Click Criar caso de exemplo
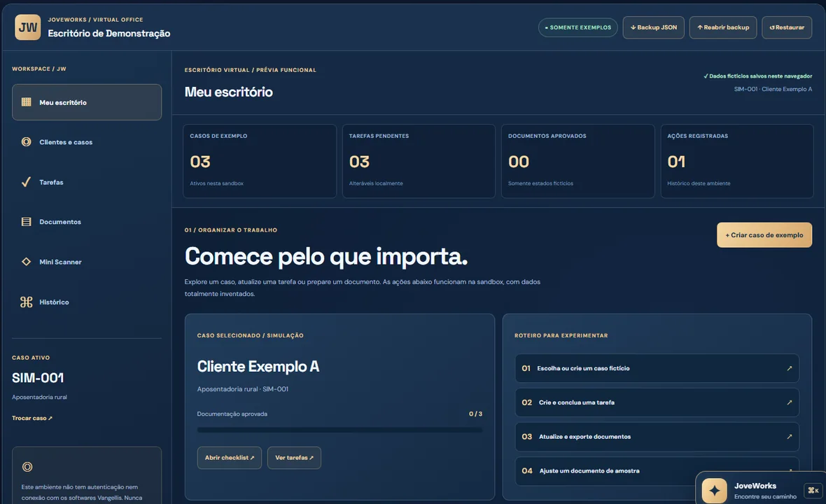Screen dimensions: 826x504 (x=764, y=235)
